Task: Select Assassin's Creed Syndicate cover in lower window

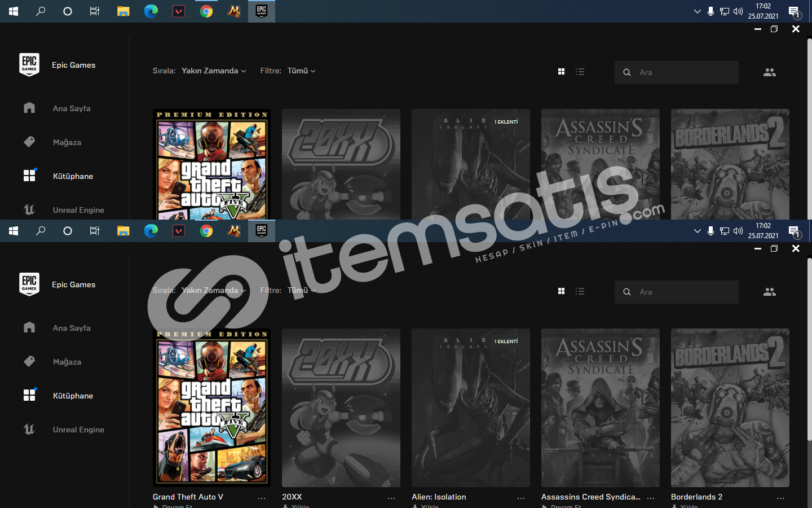Action: (601, 408)
